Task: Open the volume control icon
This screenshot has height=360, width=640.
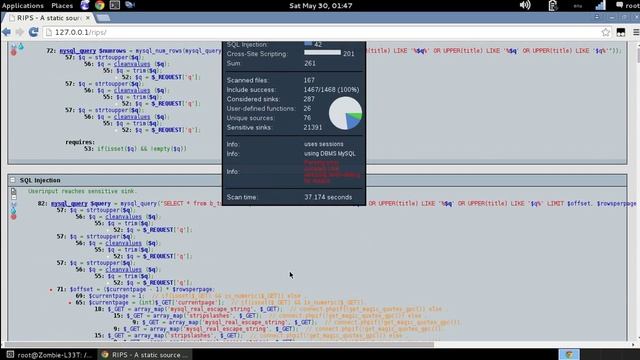Action: click(525, 5)
